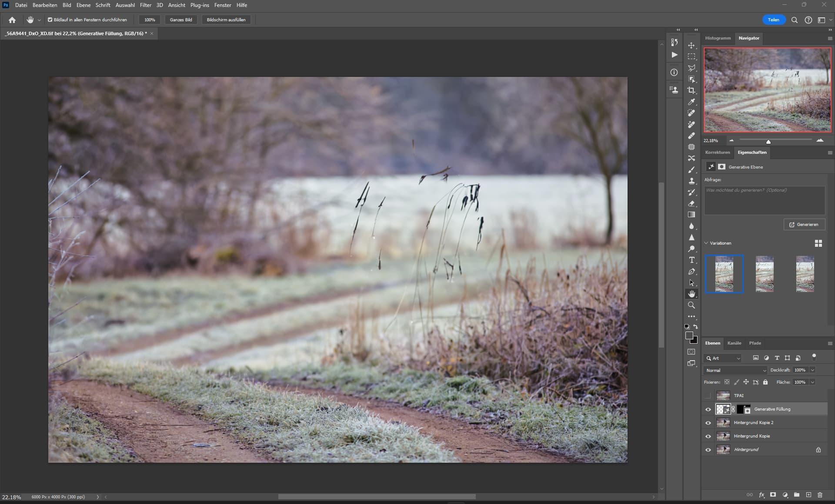Screen dimensions: 835x504
Task: Open the Navigator panel options menu
Action: pos(830,38)
